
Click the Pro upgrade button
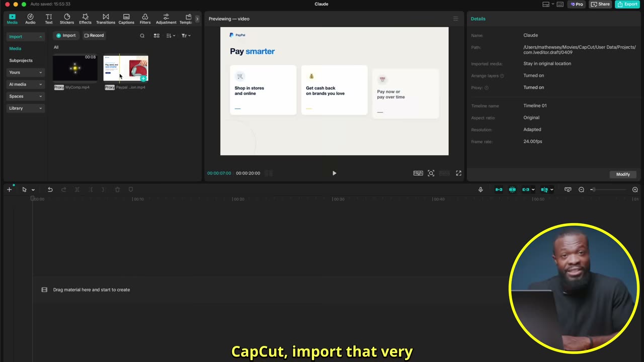577,4
